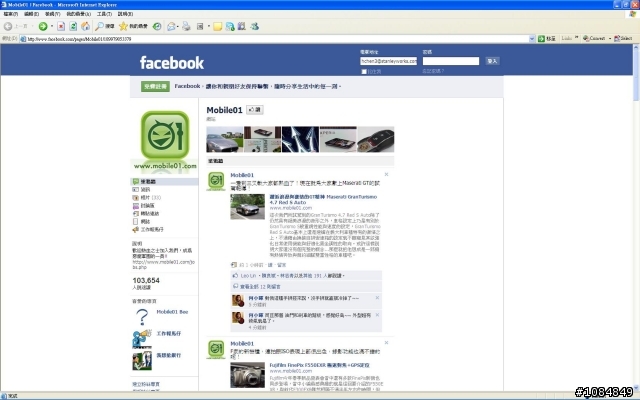The width and height of the screenshot is (640, 400).
Task: Open the Mail button dropdown arrow
Action: (178, 26)
